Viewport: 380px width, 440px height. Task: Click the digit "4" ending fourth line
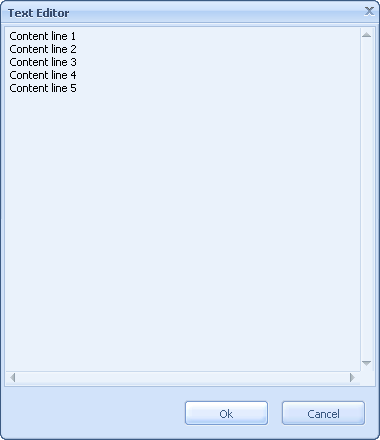click(x=73, y=75)
